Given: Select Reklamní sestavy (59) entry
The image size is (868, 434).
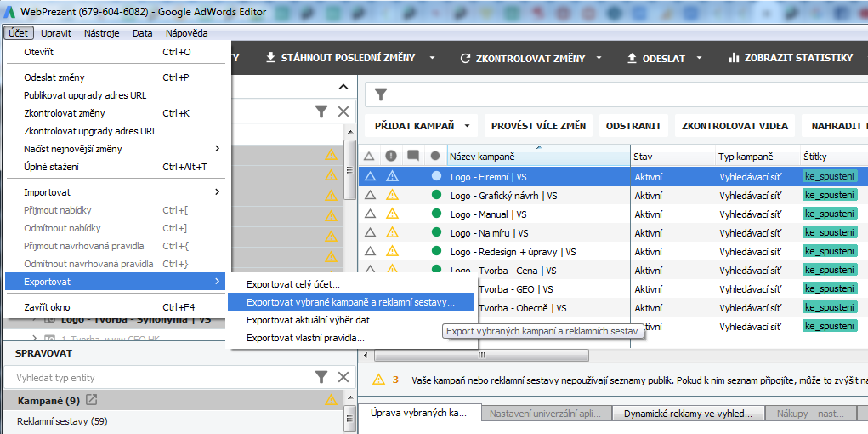Looking at the screenshot, I should 173,421.
